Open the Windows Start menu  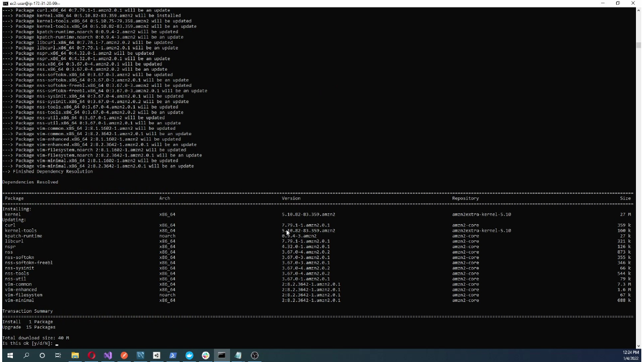(x=10, y=355)
